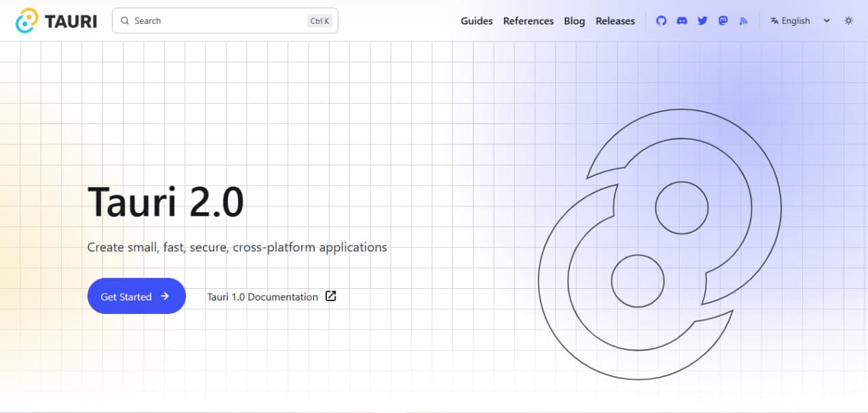Select the "Tauri 2.0" heading text
Viewport: 868px width, 413px height.
[165, 202]
